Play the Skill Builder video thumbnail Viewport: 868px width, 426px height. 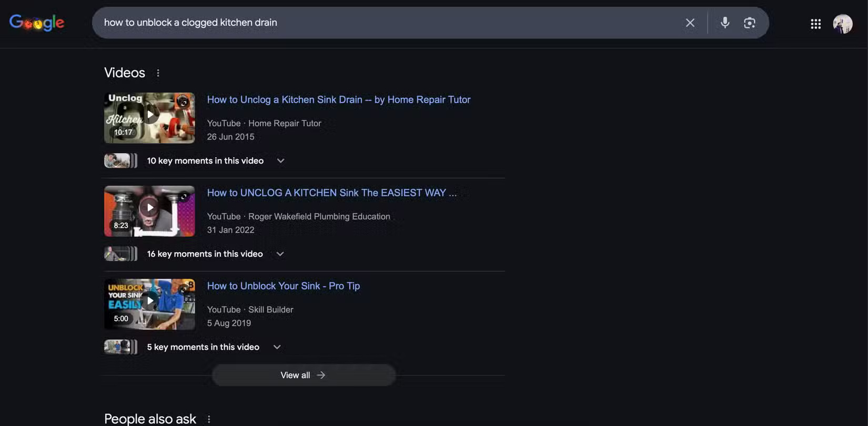(x=149, y=304)
